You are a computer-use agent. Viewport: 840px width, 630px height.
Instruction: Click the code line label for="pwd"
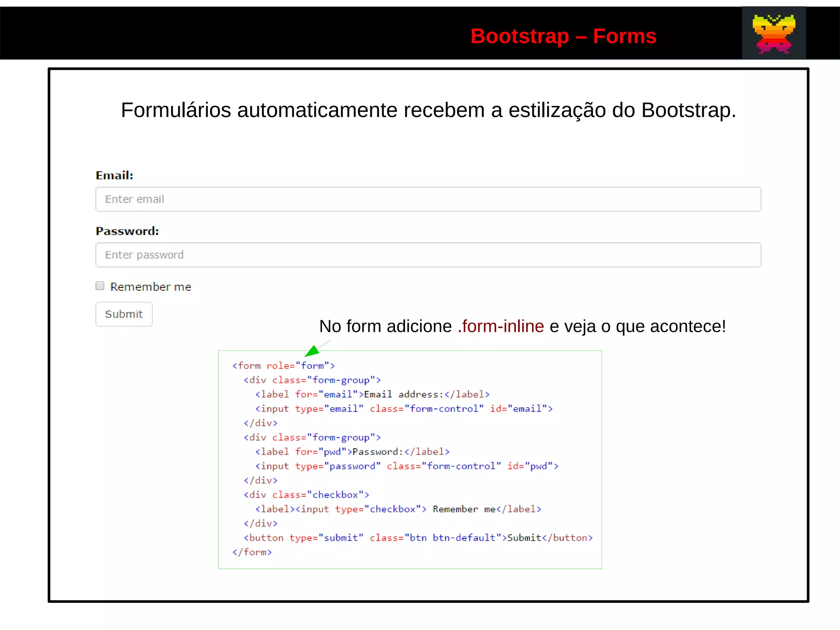(352, 452)
